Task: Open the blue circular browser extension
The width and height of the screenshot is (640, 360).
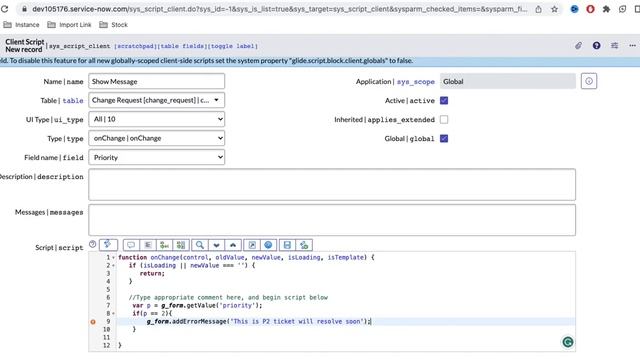Action: click(574, 9)
